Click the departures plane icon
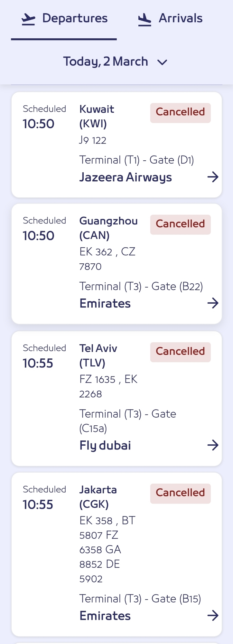 click(28, 19)
